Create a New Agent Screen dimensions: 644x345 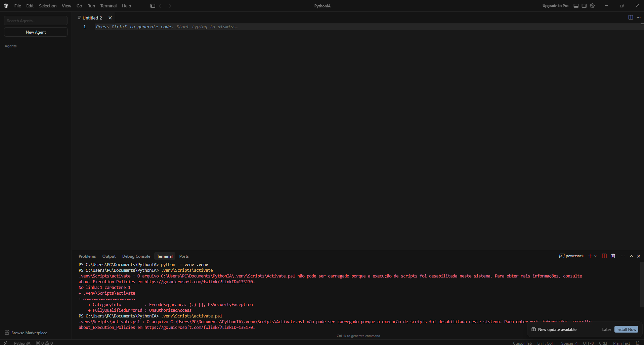[x=36, y=32]
